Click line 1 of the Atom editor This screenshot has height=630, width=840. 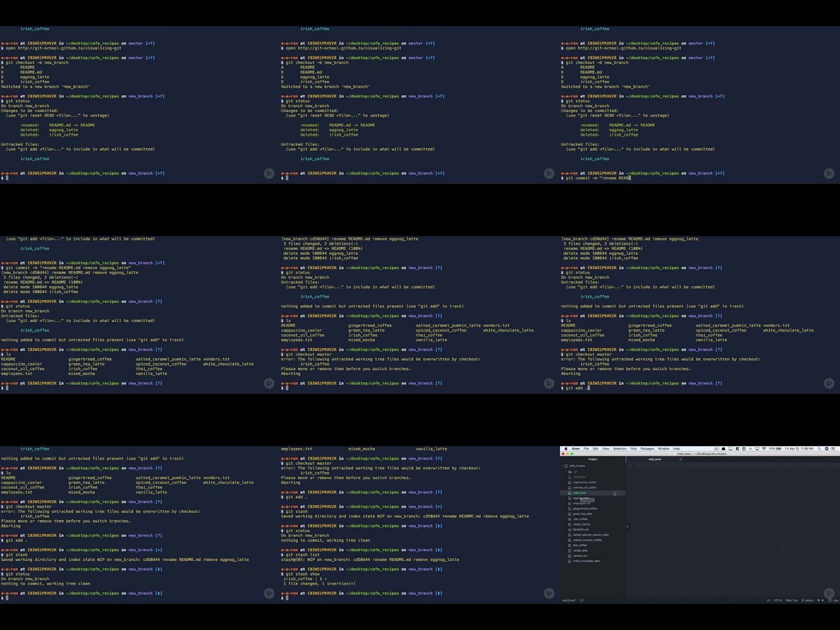click(x=733, y=465)
